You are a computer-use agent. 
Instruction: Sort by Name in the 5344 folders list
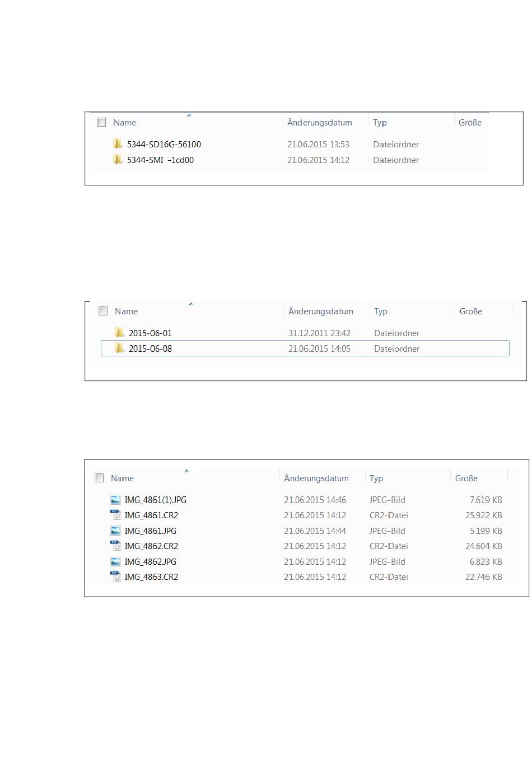coord(124,123)
